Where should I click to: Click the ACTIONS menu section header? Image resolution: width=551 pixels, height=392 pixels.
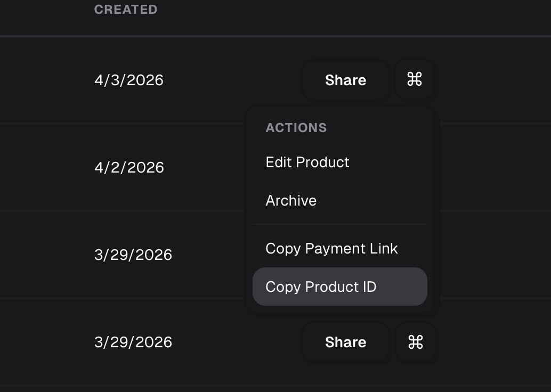click(296, 127)
